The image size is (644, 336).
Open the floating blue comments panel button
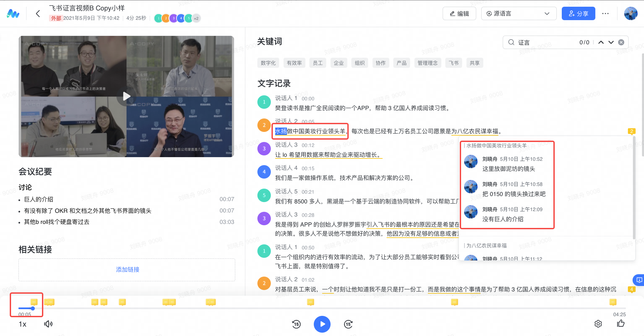coord(639,280)
